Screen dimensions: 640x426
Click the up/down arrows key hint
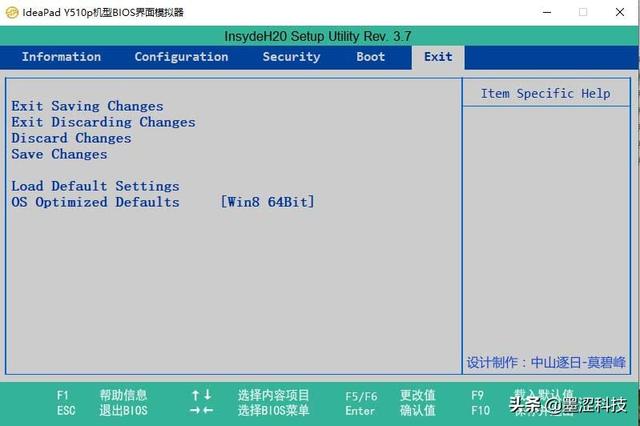tap(202, 395)
